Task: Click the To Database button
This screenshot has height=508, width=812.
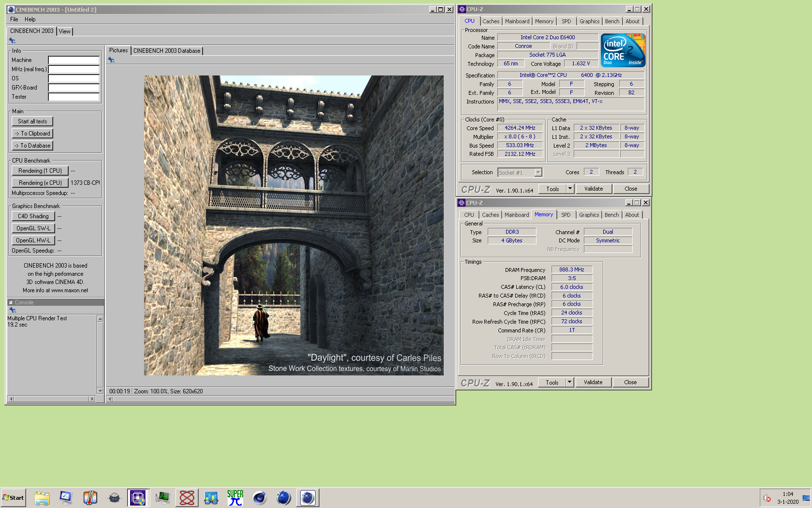Action: coord(32,146)
